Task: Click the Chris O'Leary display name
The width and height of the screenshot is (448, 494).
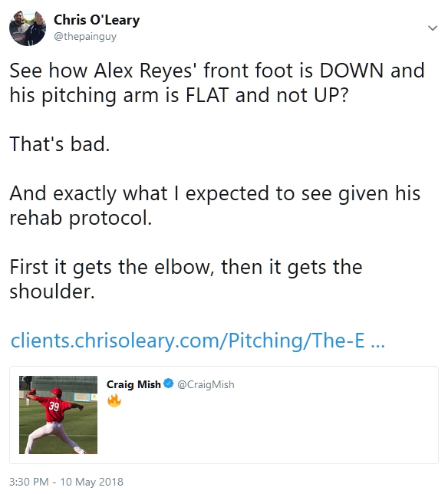Action: click(x=97, y=20)
